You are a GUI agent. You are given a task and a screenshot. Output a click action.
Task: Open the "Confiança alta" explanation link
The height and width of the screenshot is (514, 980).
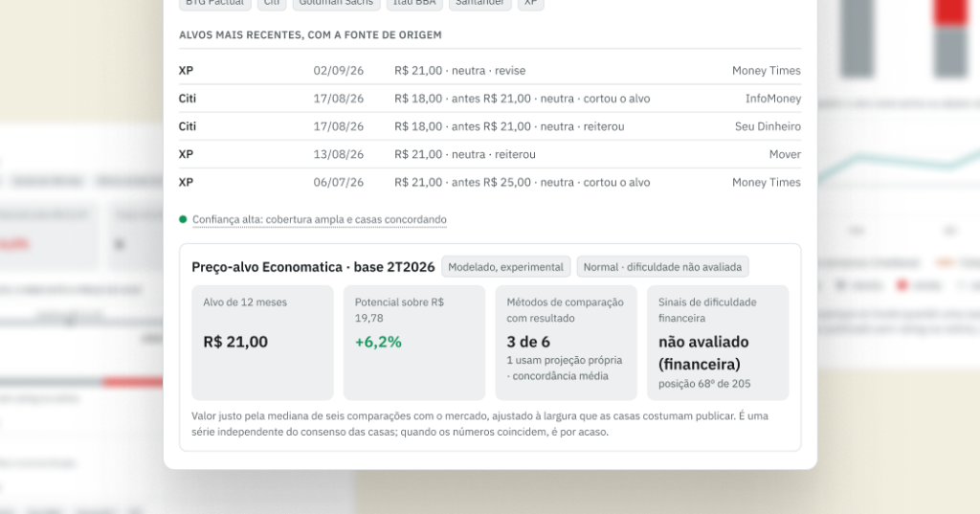click(320, 219)
